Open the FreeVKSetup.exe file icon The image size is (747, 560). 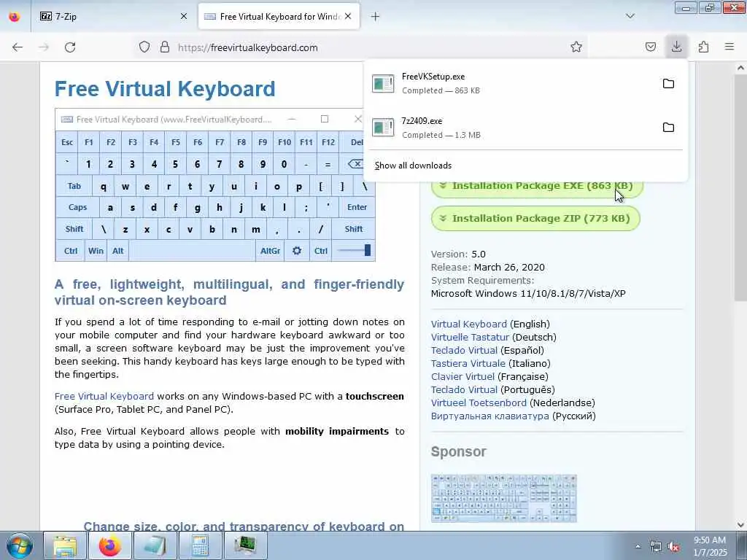coord(383,84)
